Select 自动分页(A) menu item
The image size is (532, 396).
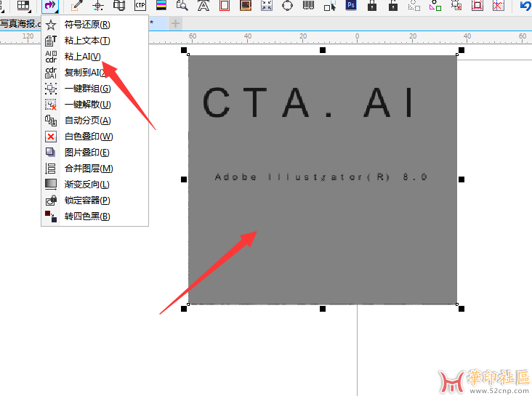(x=94, y=120)
